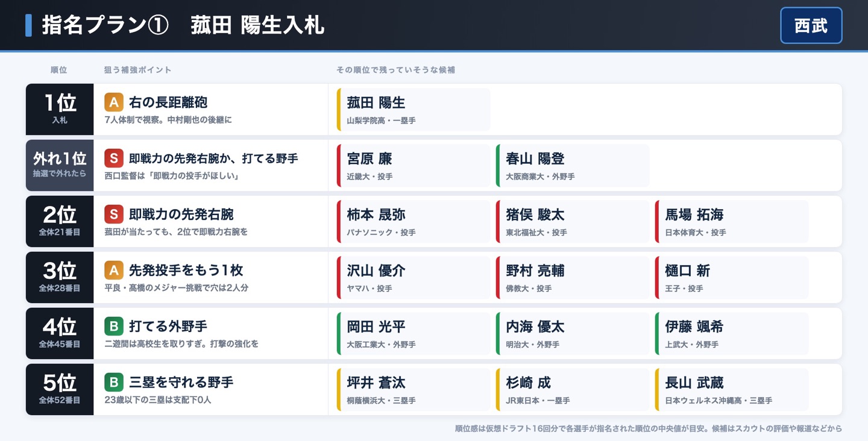Click the footnote starting 順位感は仮想ドラフト16回分
Image resolution: width=868 pixels, height=441 pixels.
(649, 429)
